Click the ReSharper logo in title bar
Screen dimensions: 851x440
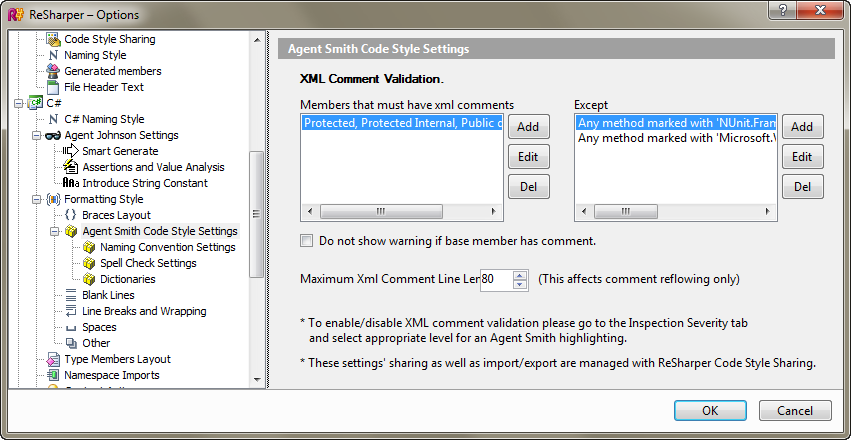point(16,15)
